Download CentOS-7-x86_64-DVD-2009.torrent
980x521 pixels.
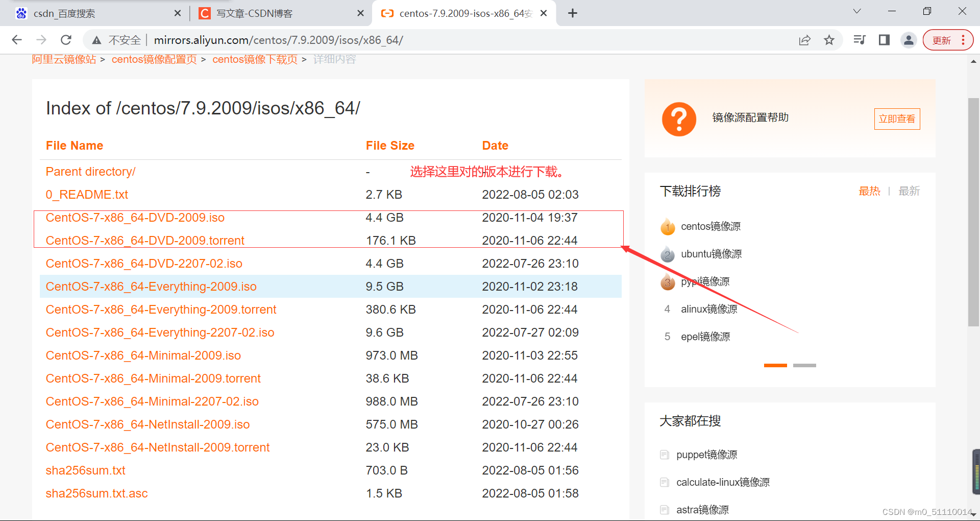145,241
